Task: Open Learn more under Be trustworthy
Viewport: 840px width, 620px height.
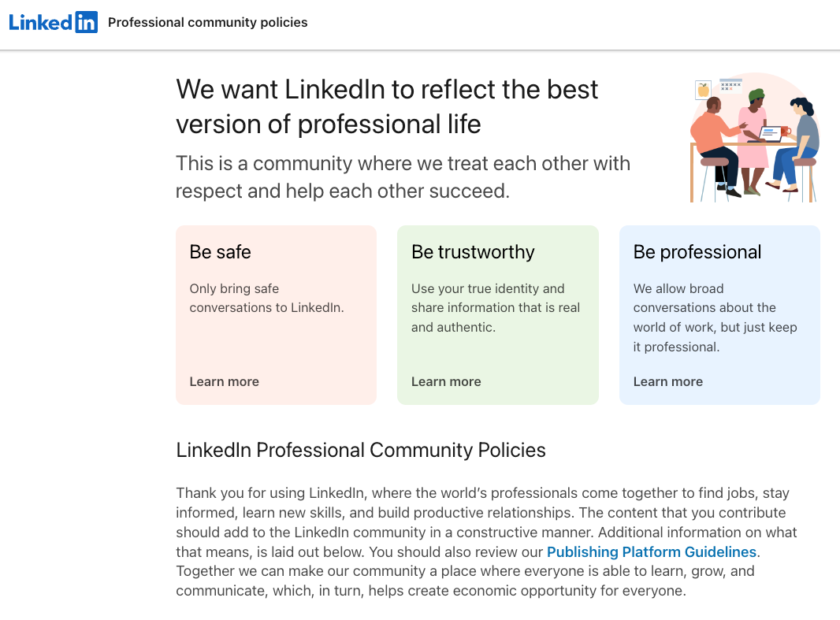Action: (x=446, y=381)
